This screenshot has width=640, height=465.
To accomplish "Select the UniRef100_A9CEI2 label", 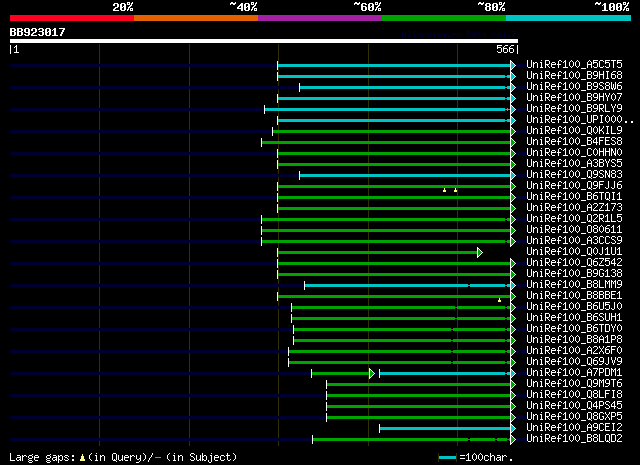I will click(x=574, y=428).
